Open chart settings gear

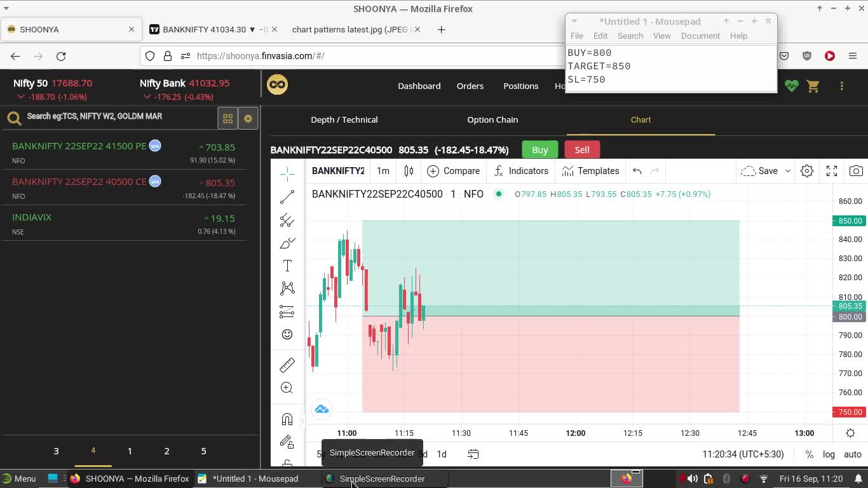[807, 171]
